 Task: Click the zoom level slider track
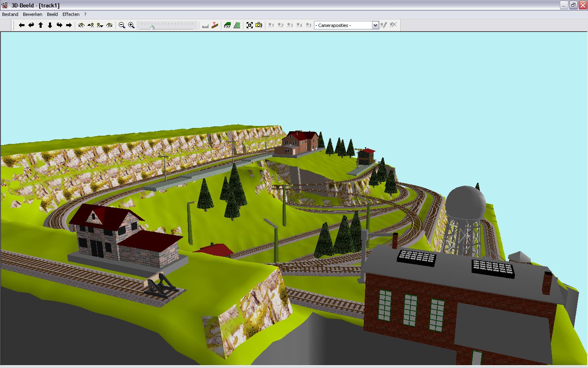[x=167, y=25]
